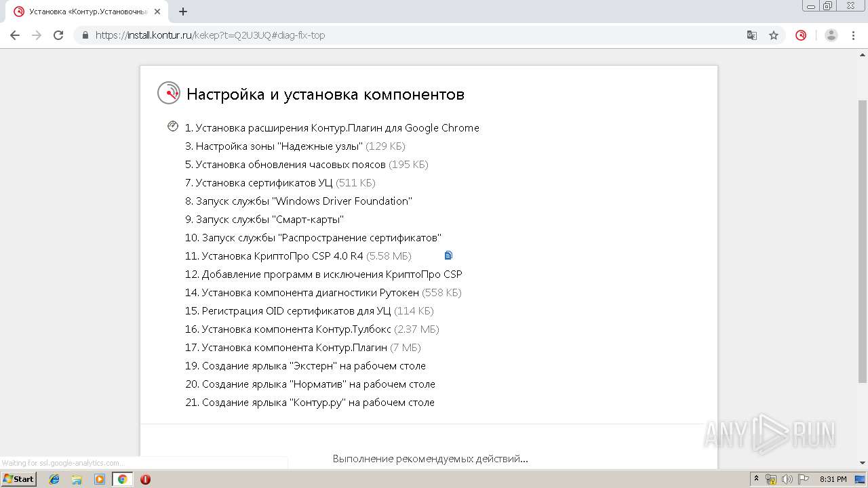The height and width of the screenshot is (488, 868).
Task: Click step 14 компонента диагностики Рутокен
Action: coord(323,292)
